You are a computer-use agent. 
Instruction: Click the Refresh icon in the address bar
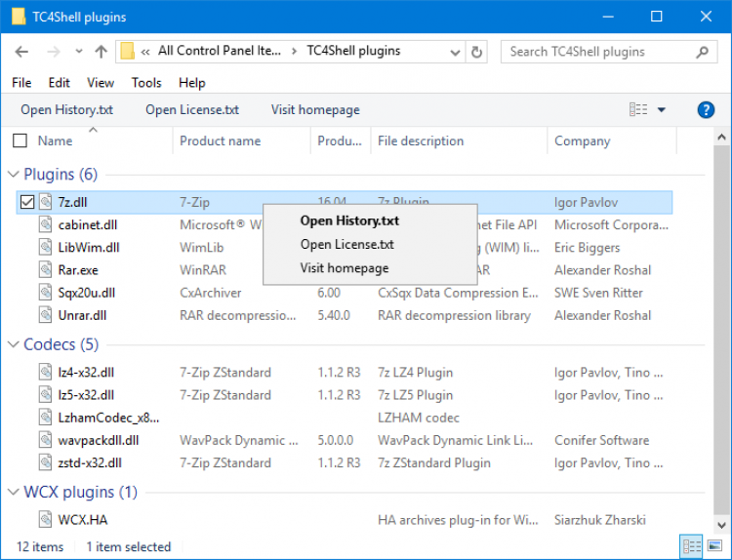[476, 52]
